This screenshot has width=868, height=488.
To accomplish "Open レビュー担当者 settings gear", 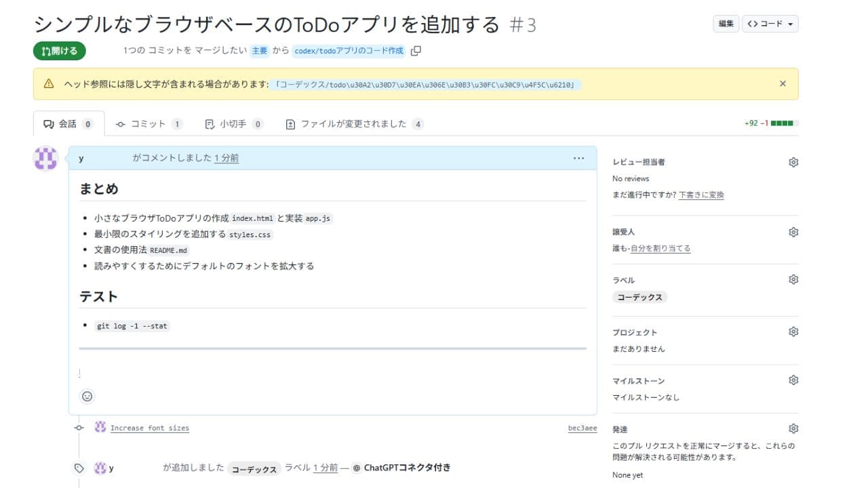I will click(793, 162).
